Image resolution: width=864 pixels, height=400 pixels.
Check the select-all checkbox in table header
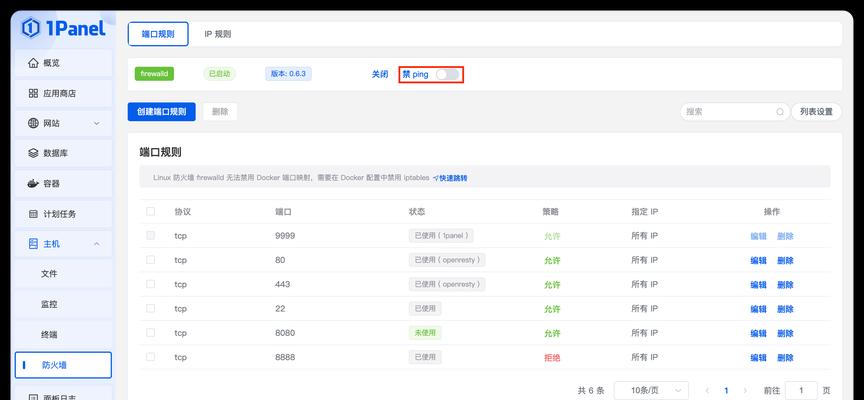coord(150,211)
